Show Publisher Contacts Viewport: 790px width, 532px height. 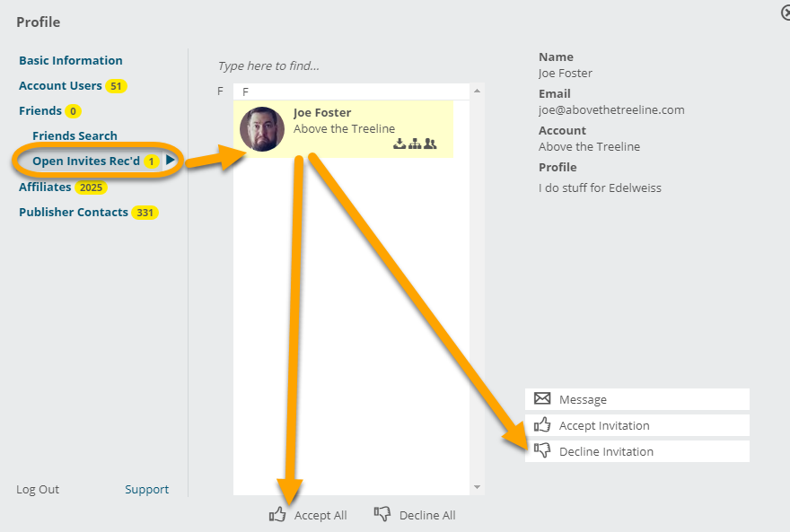[x=73, y=212]
